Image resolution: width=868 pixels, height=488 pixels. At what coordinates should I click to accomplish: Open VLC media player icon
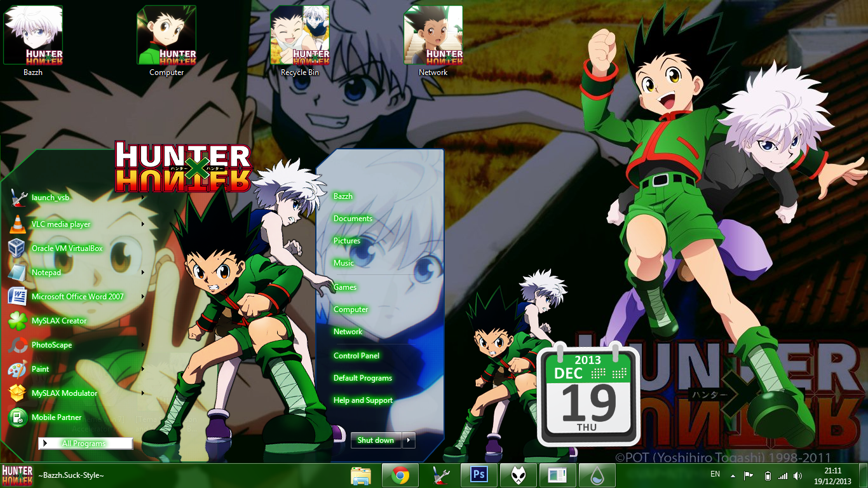tap(17, 224)
